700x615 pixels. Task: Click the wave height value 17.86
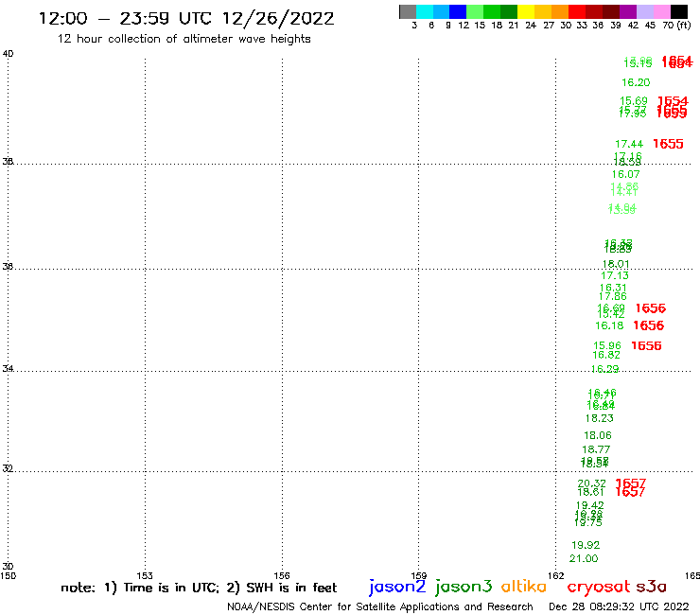[613, 296]
